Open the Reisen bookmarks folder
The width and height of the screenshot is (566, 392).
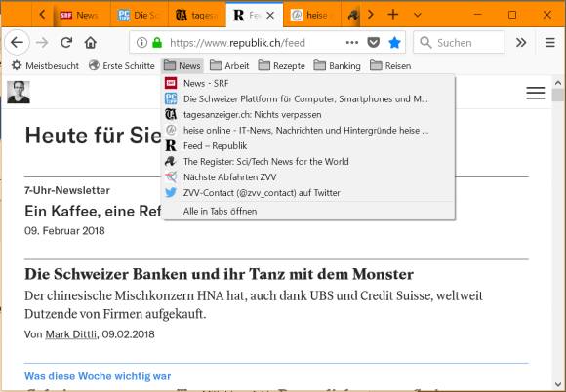click(x=390, y=66)
